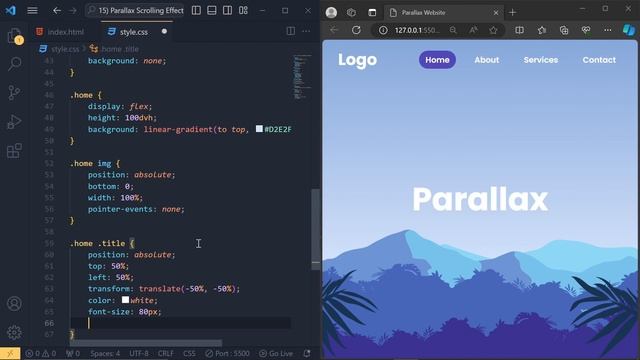Image resolution: width=640 pixels, height=360 pixels.
Task: Toggle primary side bar layout icon
Action: pos(196,11)
